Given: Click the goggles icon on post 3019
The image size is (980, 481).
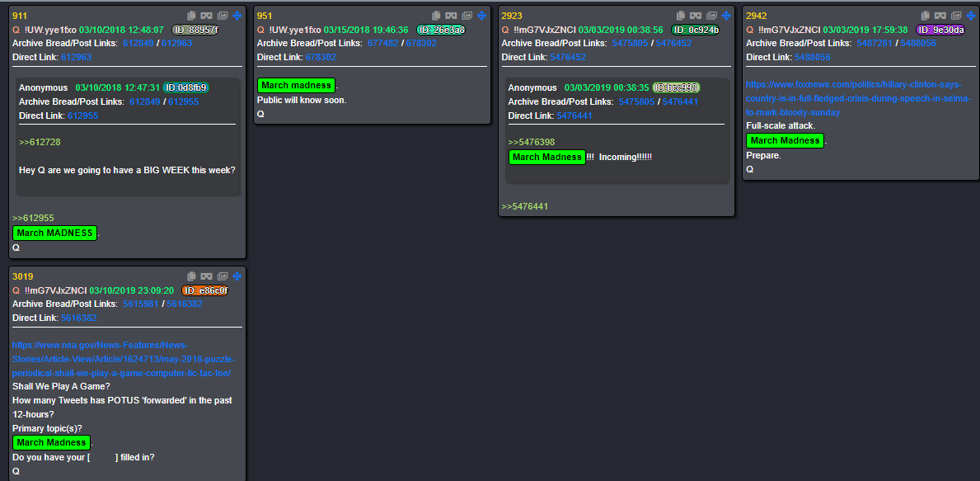Looking at the screenshot, I should coord(206,276).
